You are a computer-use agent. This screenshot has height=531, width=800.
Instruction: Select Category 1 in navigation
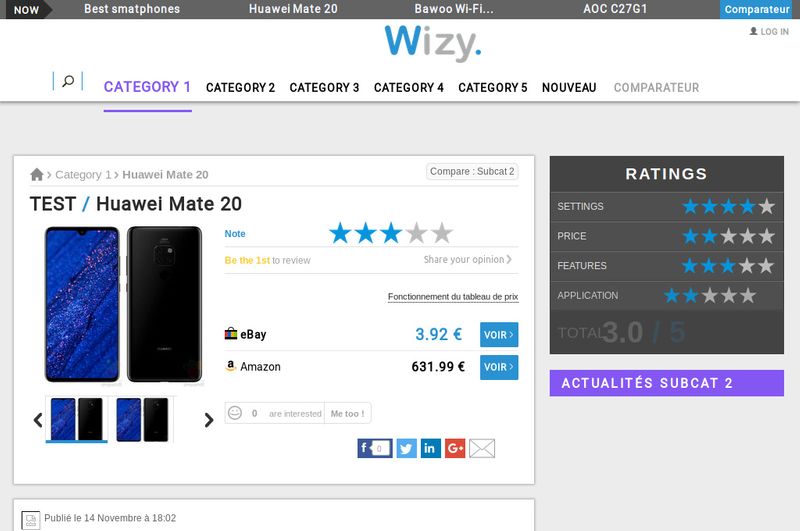coord(147,87)
